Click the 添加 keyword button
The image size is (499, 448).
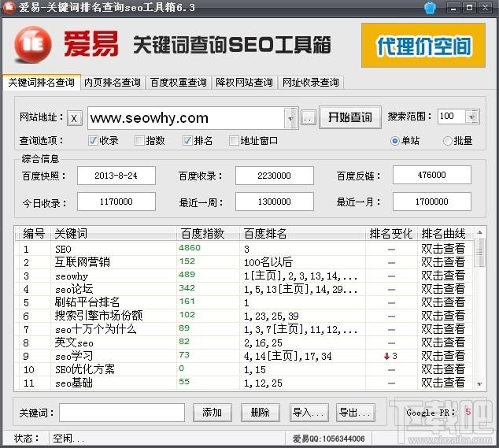[212, 413]
